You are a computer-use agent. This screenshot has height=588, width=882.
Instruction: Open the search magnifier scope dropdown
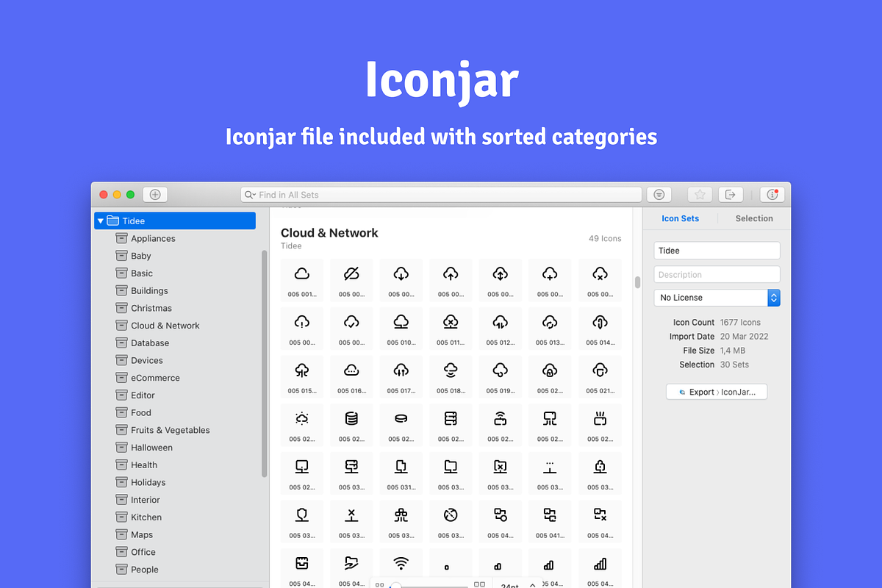(x=251, y=195)
